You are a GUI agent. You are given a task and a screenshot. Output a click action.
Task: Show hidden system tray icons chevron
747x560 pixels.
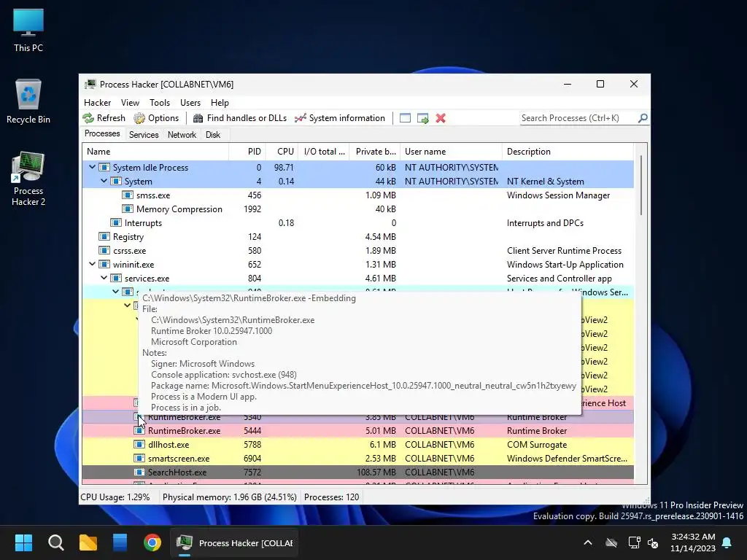(588, 542)
